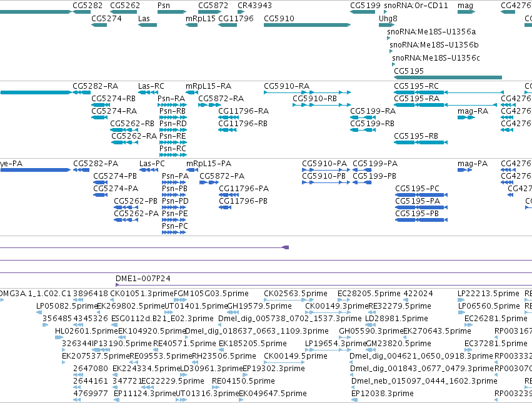
Task: Click the Las-PC protein feature
Action: click(149, 169)
